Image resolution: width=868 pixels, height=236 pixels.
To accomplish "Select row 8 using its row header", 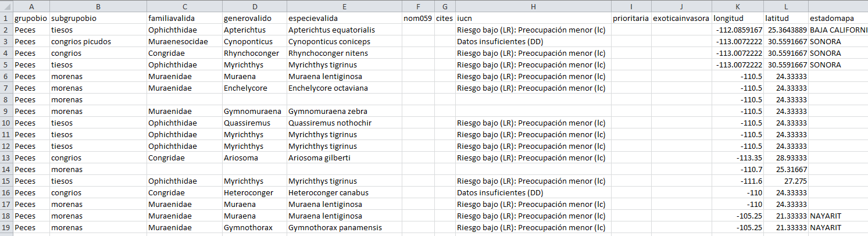I will click(x=6, y=99).
